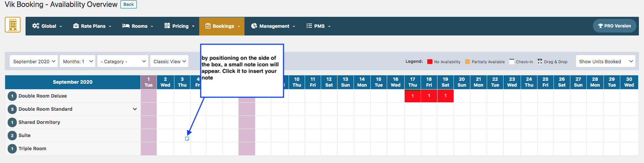Click the small note icon in Suite row
This screenshot has width=644, height=163.
[x=187, y=139]
